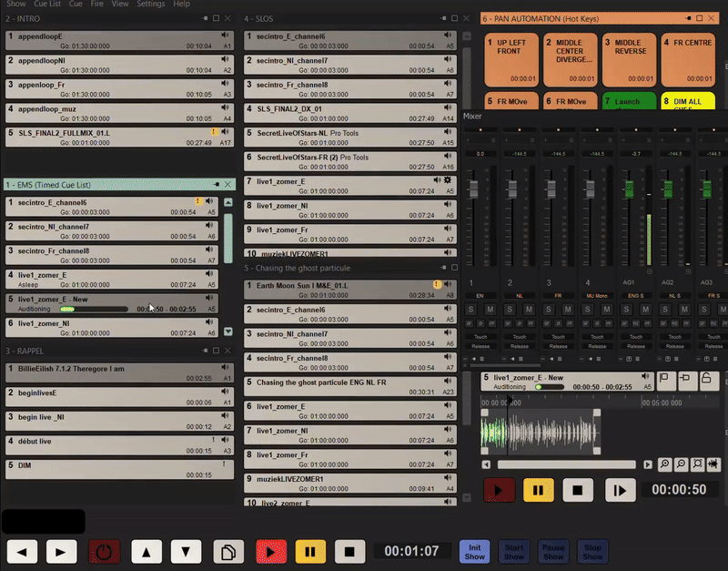The height and width of the screenshot is (571, 728).
Task: Click the padlock icon near the cue display
Action: pos(707,377)
